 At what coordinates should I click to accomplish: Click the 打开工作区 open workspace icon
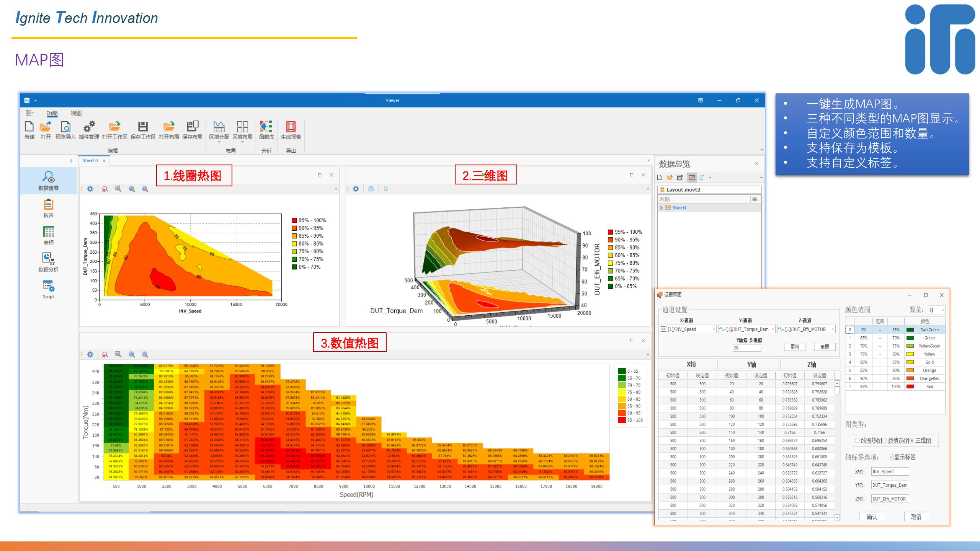click(114, 127)
